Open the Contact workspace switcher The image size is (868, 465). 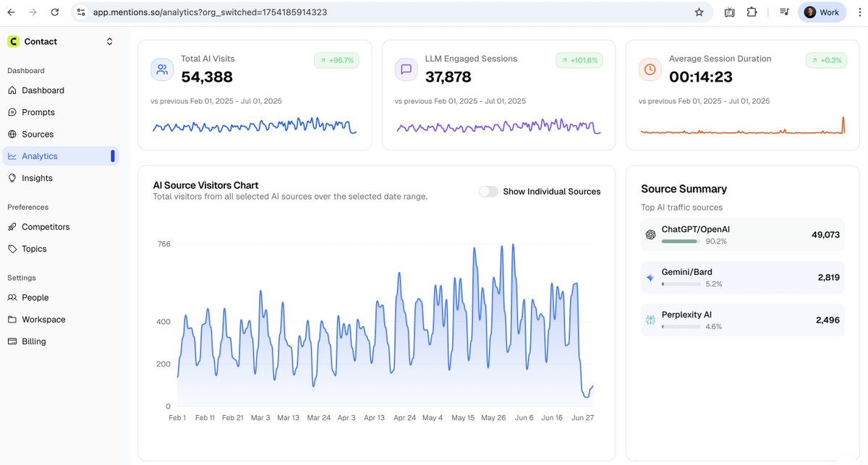point(109,41)
